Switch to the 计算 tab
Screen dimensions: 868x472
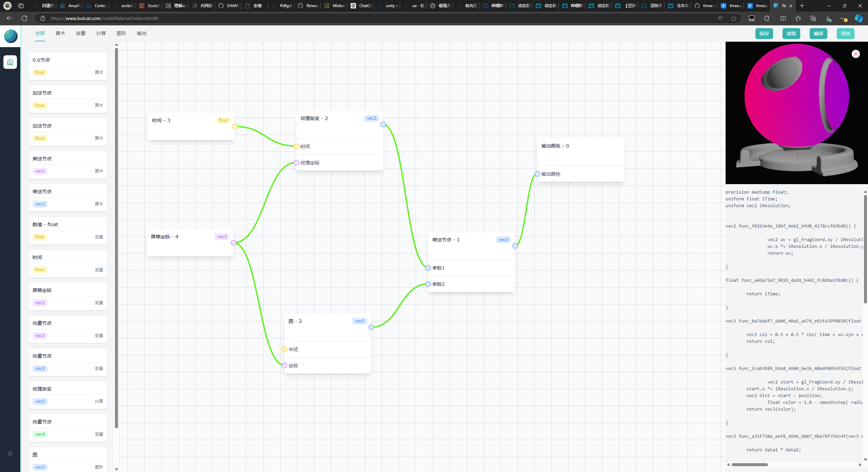101,33
